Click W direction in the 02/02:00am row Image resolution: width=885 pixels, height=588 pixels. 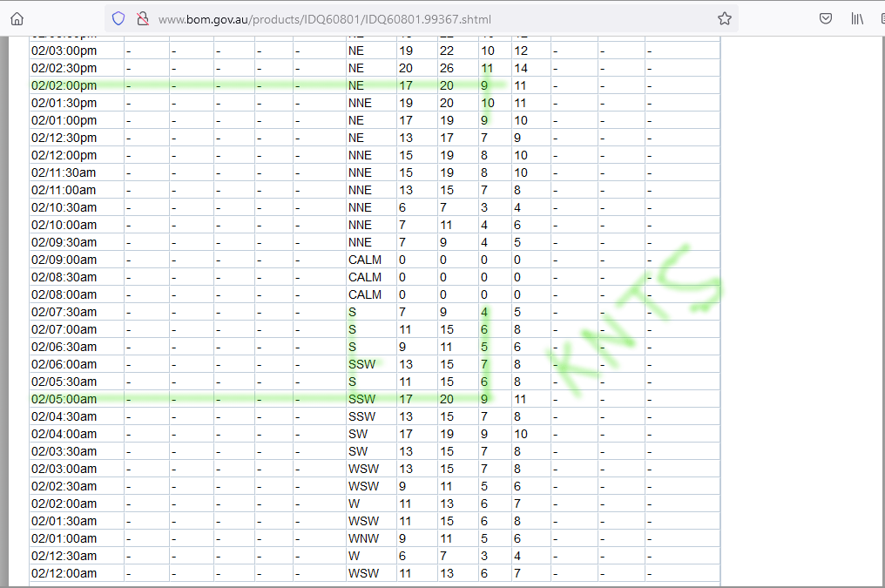353,504
